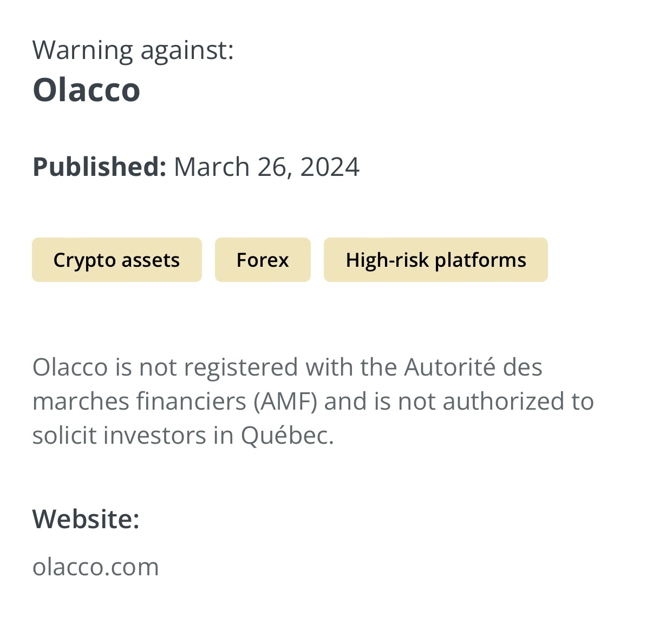Click the bold 'Published:' label

pos(100,167)
